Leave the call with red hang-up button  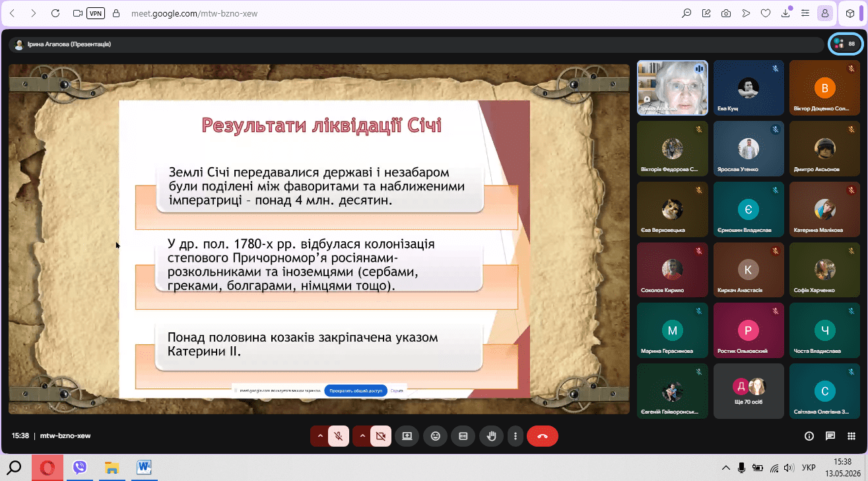[543, 436]
